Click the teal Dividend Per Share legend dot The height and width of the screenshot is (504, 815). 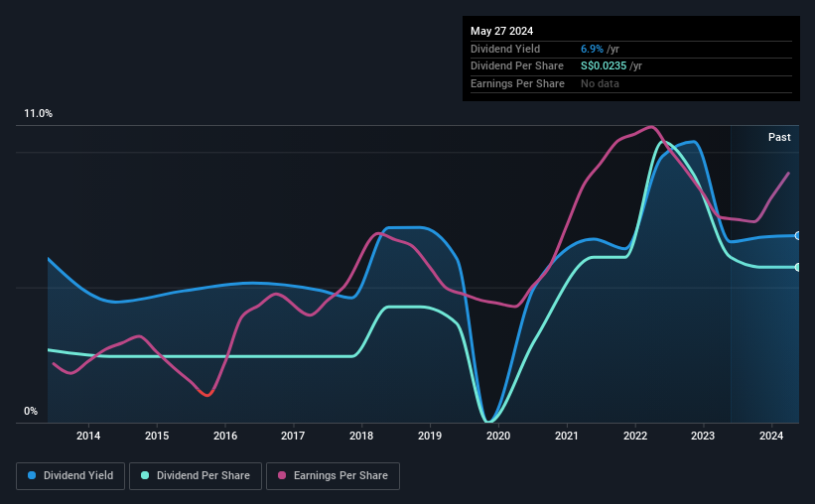pos(145,475)
